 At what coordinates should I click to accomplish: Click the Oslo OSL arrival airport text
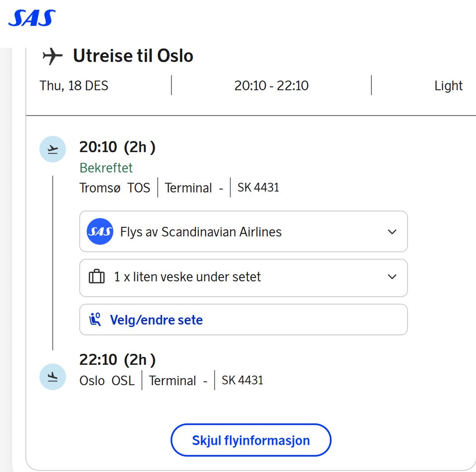click(107, 381)
